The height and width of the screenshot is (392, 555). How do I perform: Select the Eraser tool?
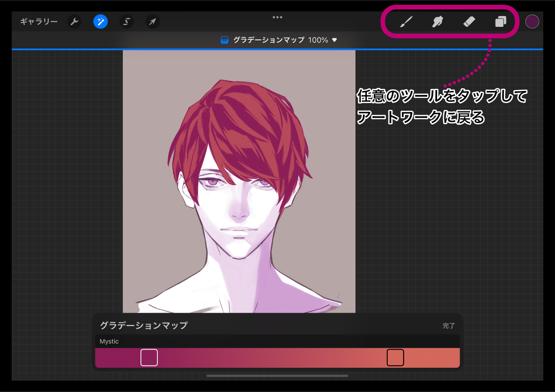point(469,22)
